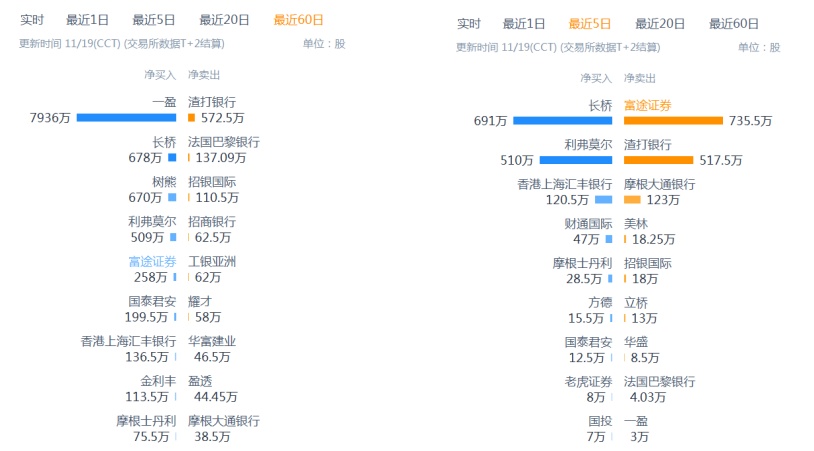The image size is (814, 451).
Task: Open the 工银亚洲 broker entry
Action: click(212, 261)
